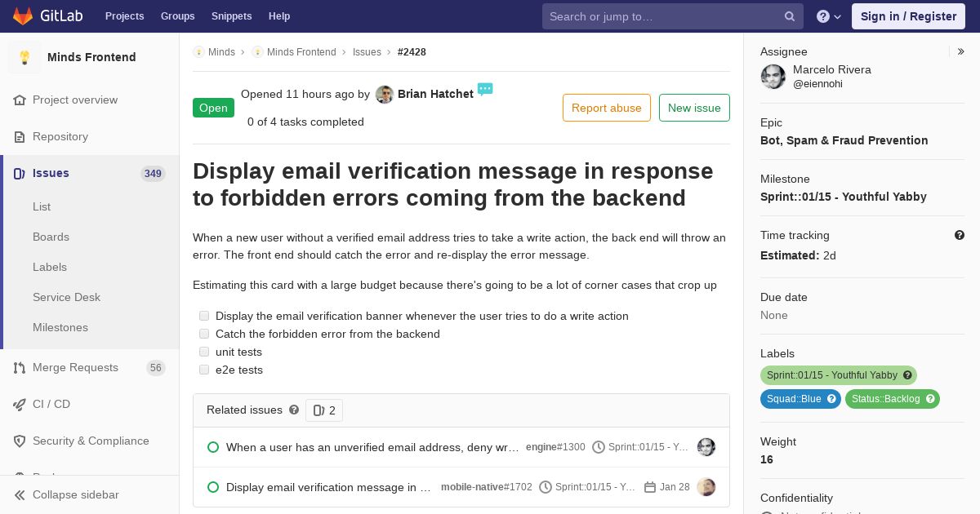The width and height of the screenshot is (980, 514).
Task: Click Related issues help icon
Action: point(294,410)
